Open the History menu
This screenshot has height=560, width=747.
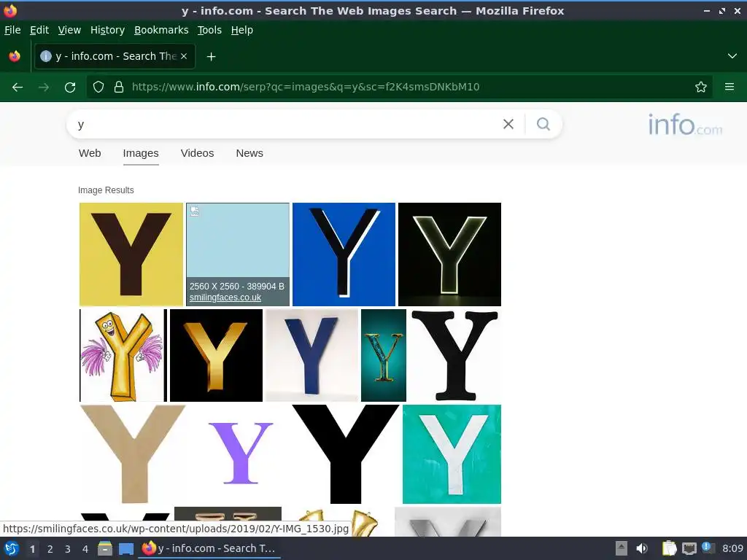(107, 30)
